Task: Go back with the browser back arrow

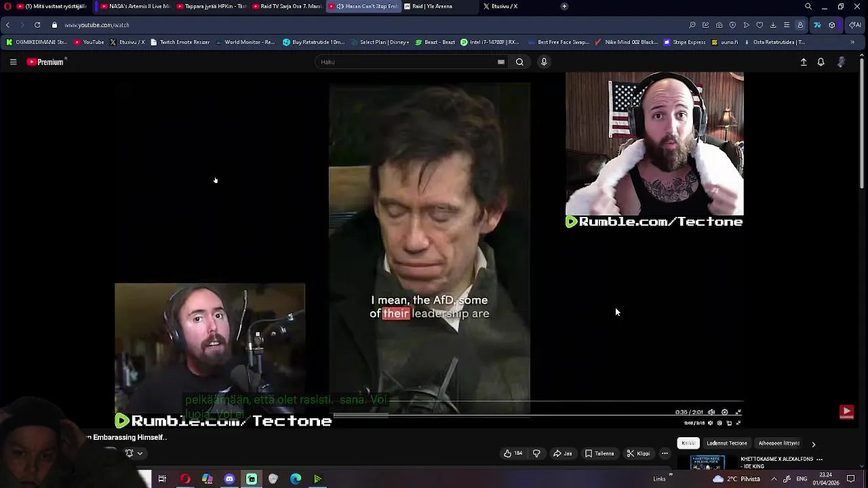Action: 7,25
